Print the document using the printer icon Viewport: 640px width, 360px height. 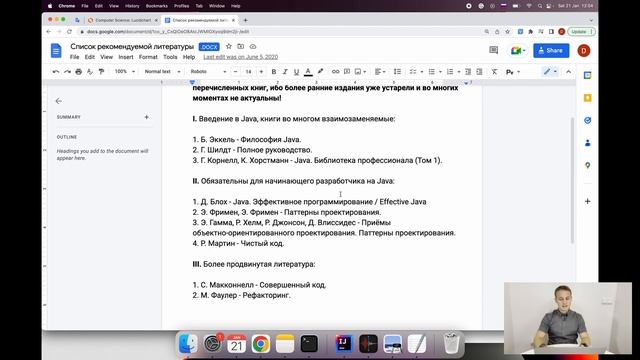79,72
